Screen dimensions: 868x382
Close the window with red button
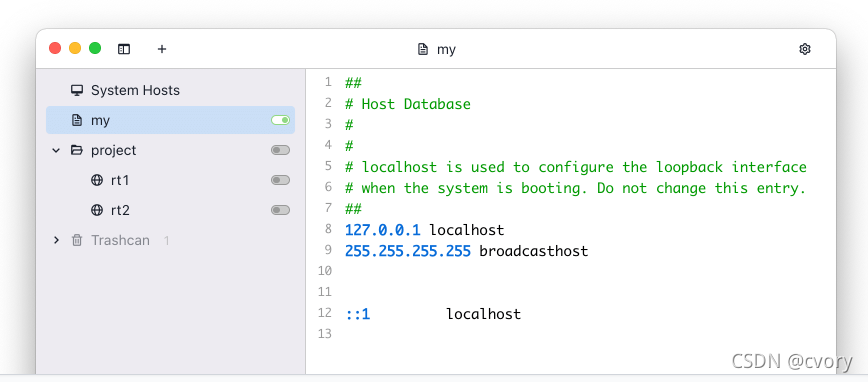55,48
